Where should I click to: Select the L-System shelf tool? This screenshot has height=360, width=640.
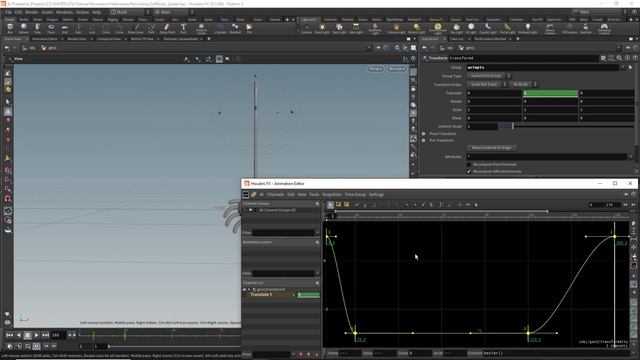tap(220, 29)
